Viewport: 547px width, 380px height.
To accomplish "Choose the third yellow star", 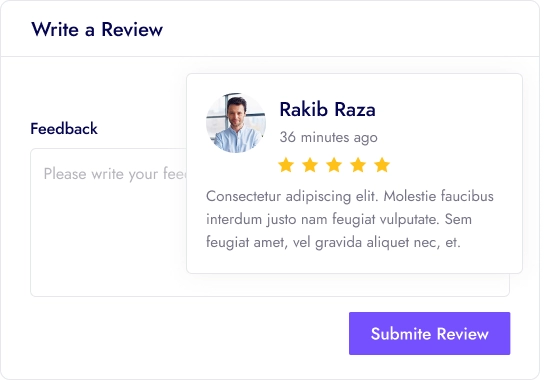I will tap(334, 165).
